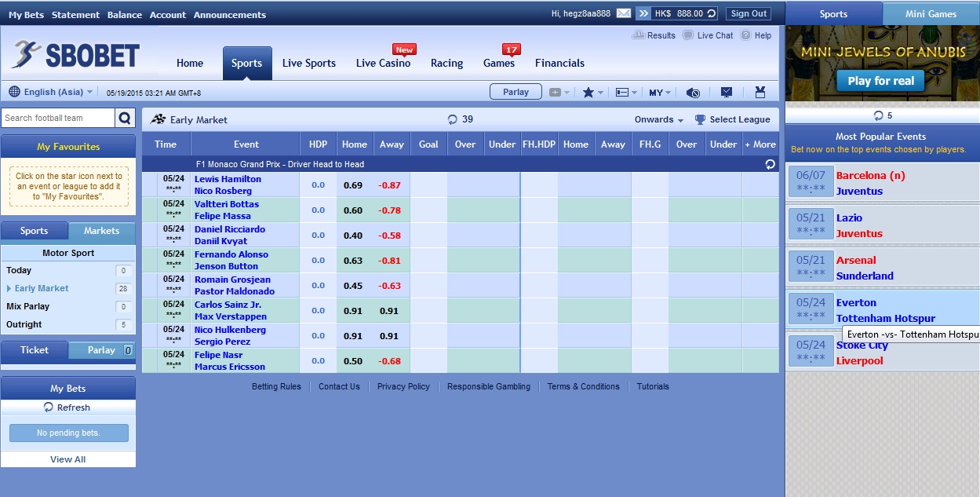Focus the Search football team field
This screenshot has height=497, width=980.
click(58, 118)
